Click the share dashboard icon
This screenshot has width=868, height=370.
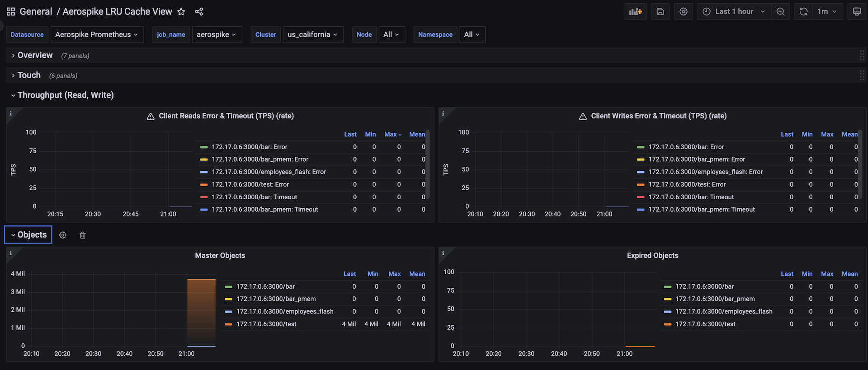[199, 12]
